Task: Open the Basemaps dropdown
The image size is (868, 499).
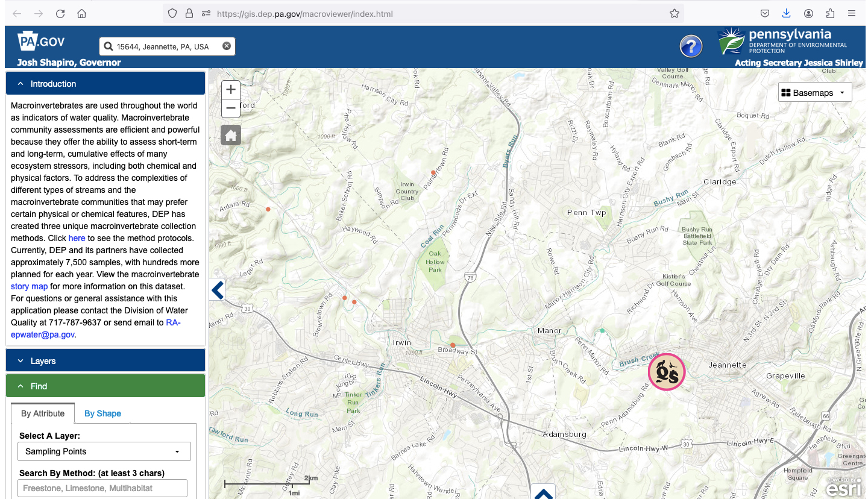Action: (x=814, y=93)
